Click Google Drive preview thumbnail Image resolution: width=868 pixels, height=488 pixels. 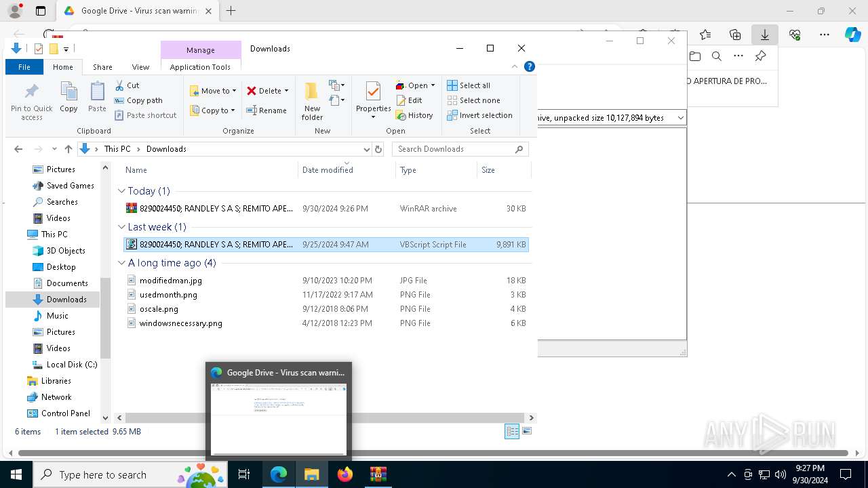coord(279,420)
